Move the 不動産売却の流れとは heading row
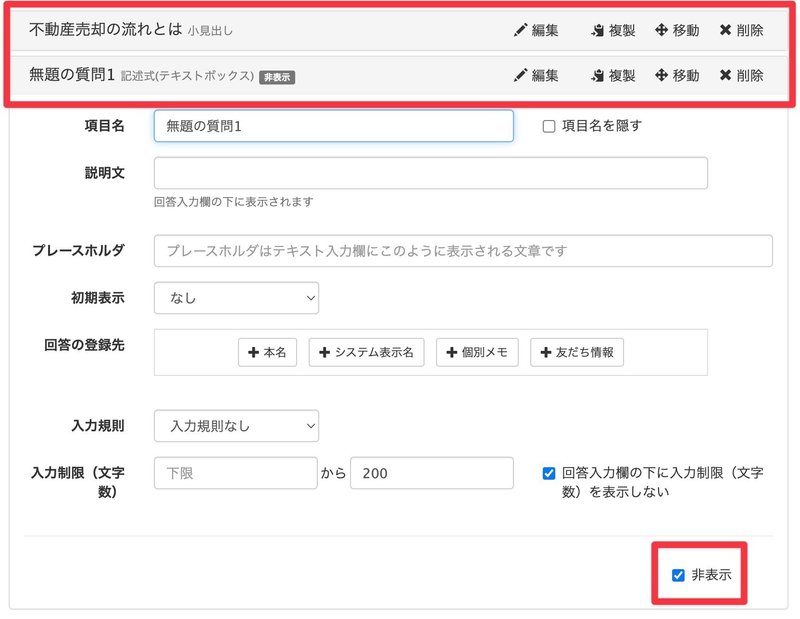Screen dimensions: 800x619 pos(677,30)
